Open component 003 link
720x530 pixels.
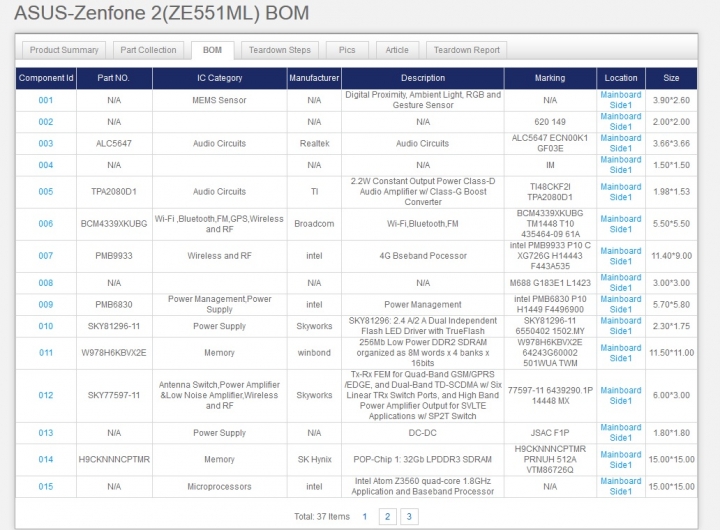point(45,143)
